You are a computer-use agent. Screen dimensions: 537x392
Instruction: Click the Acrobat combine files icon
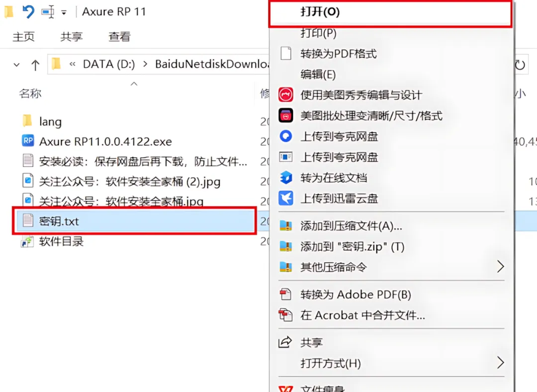[x=285, y=315]
